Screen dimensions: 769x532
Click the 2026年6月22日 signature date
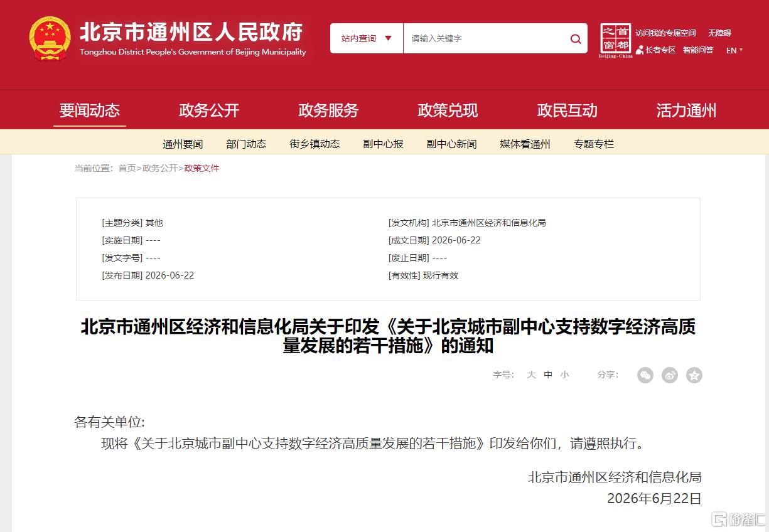pyautogui.click(x=654, y=499)
